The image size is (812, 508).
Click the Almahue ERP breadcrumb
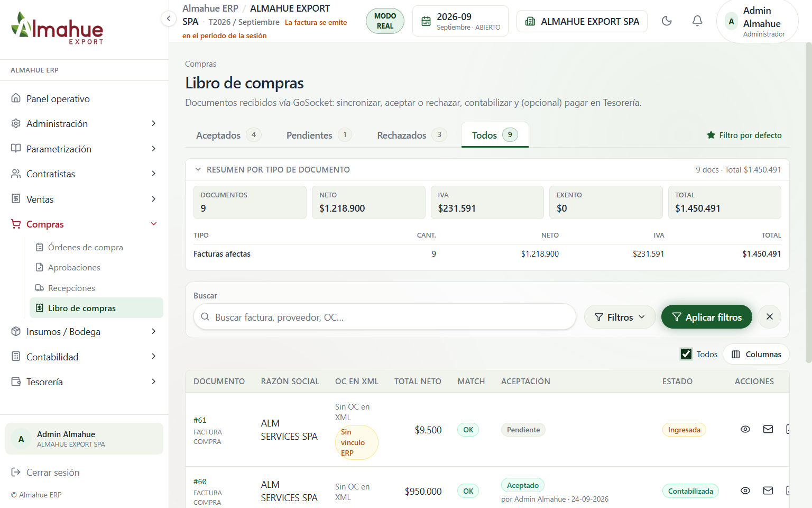pyautogui.click(x=210, y=8)
